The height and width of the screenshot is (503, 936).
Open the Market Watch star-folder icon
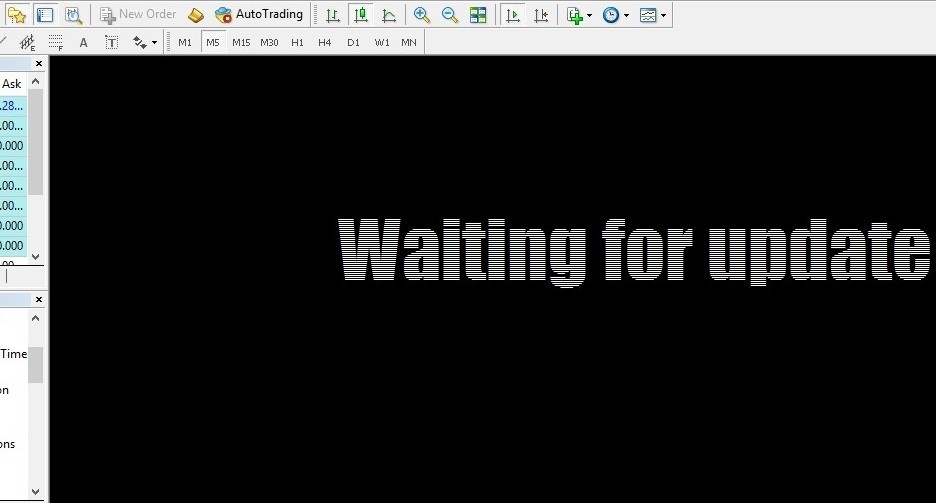point(17,15)
